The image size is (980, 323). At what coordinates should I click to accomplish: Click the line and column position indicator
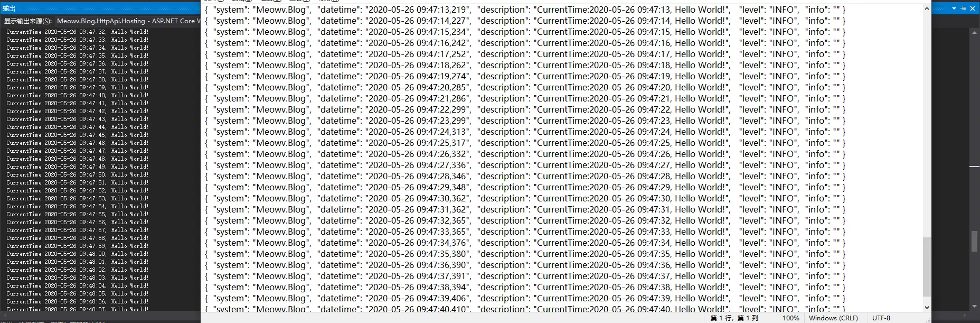point(734,318)
